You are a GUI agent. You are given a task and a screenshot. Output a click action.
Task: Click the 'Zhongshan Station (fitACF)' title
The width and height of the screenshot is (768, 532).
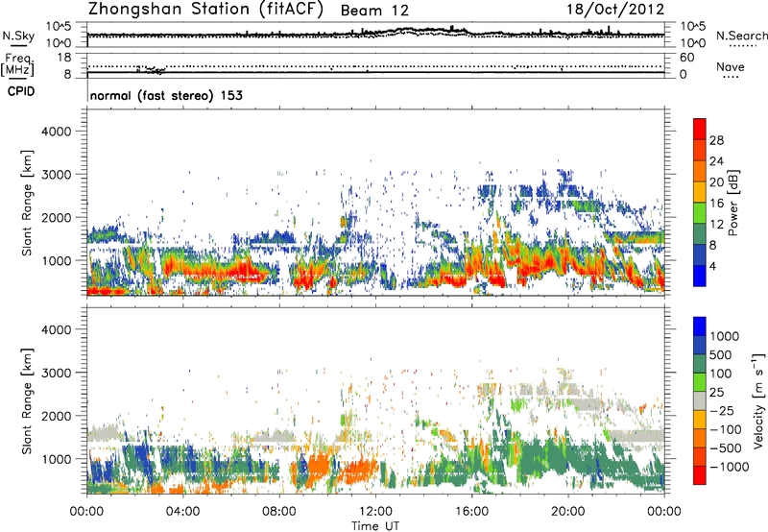tap(205, 10)
